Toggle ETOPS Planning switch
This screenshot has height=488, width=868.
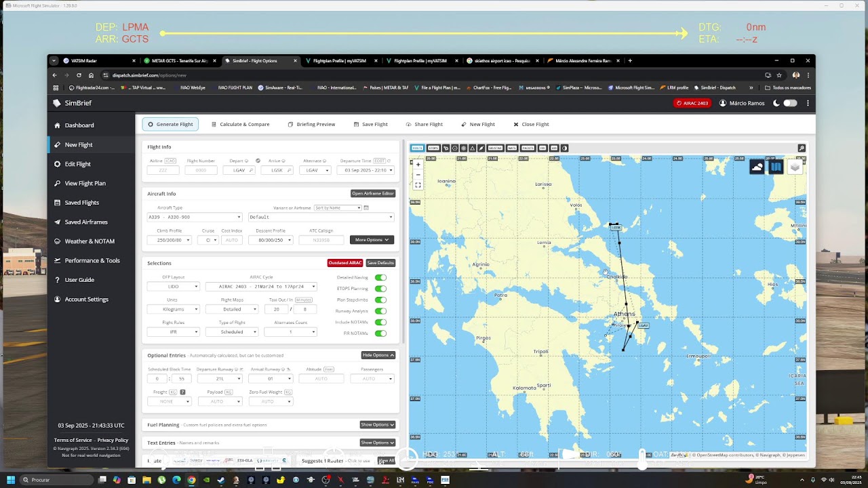[380, 289]
